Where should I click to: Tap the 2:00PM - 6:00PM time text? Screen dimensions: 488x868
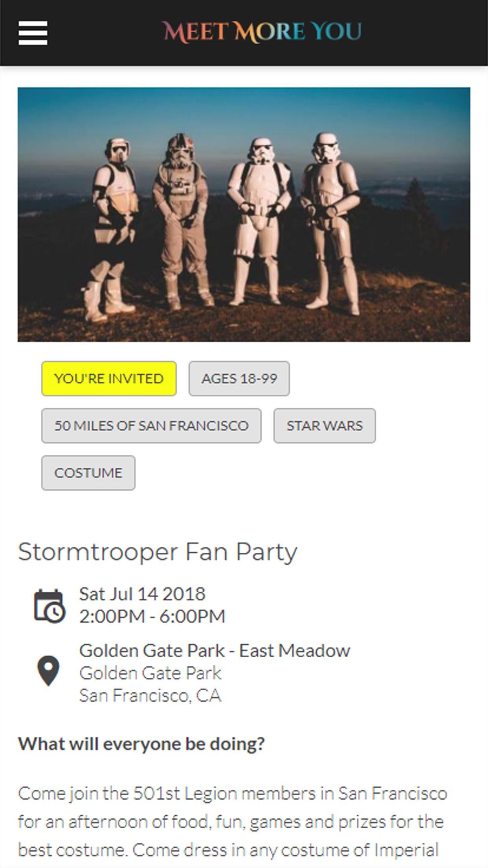point(152,616)
